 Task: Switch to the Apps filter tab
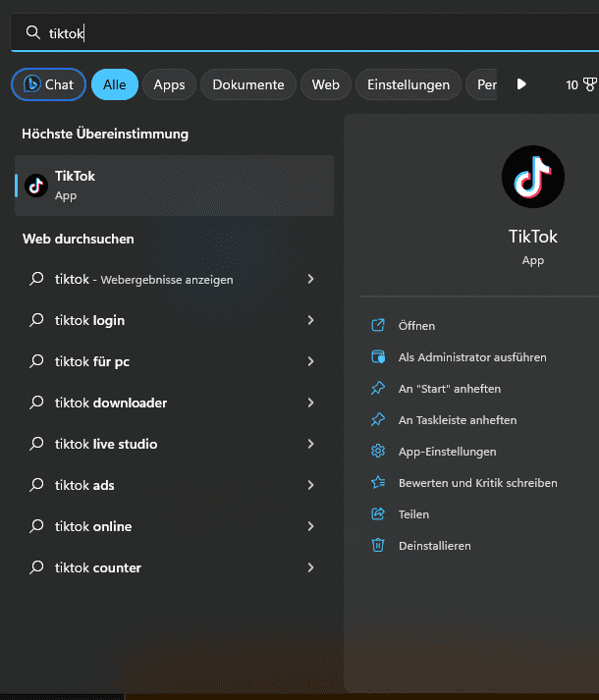click(x=169, y=84)
